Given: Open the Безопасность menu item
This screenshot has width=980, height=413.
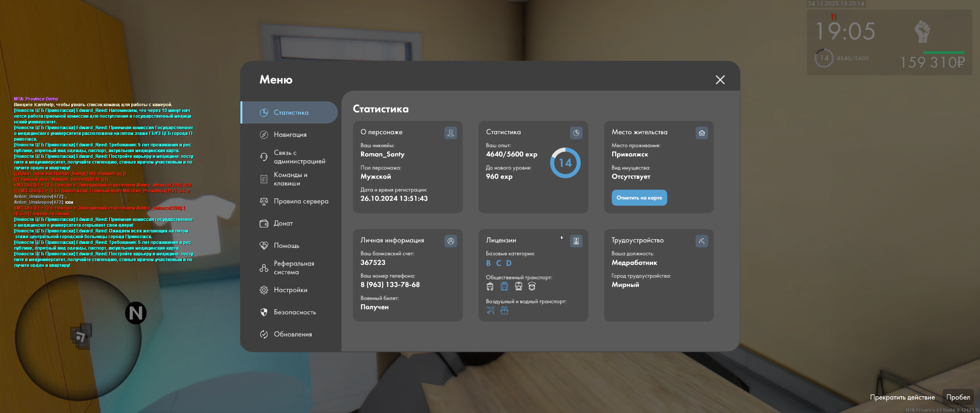Looking at the screenshot, I should [x=294, y=312].
